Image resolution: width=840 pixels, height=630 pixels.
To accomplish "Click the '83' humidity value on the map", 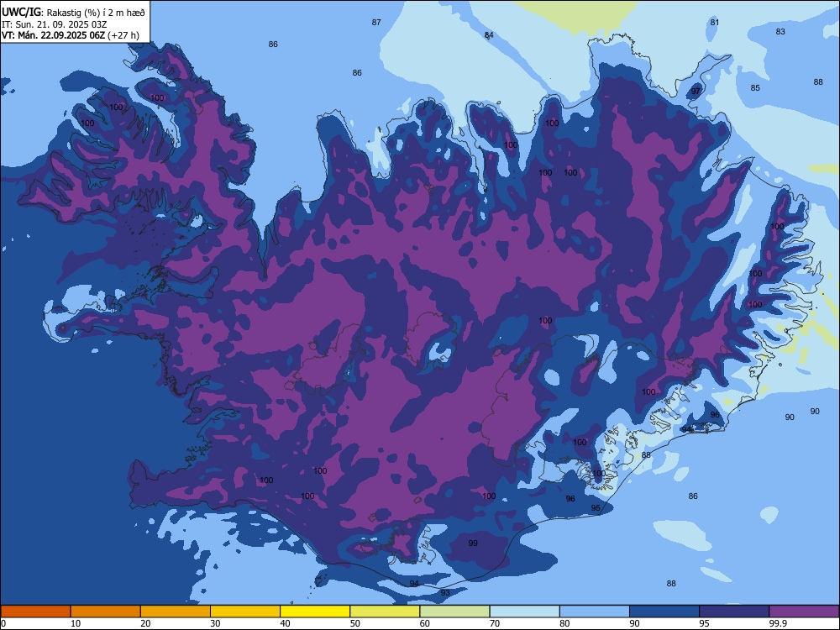I will (780, 32).
